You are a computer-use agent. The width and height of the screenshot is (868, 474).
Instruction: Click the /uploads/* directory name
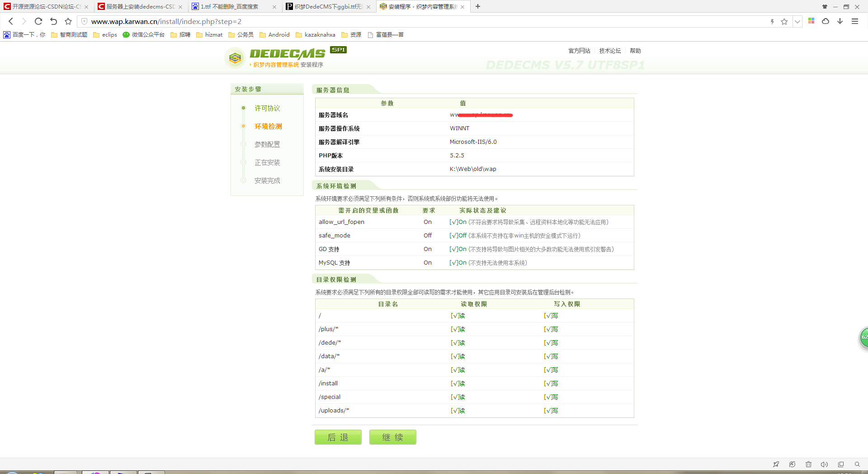click(334, 410)
